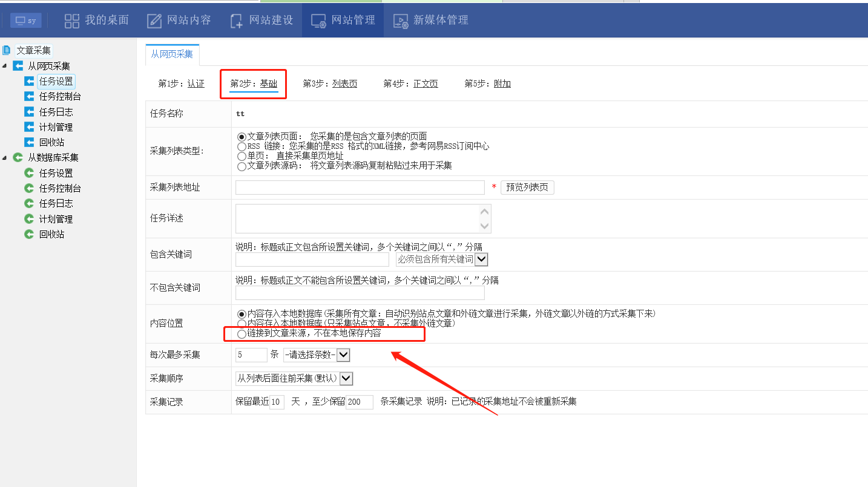The width and height of the screenshot is (868, 487).
Task: Click the 网站内容 edit icon
Action: click(x=154, y=21)
